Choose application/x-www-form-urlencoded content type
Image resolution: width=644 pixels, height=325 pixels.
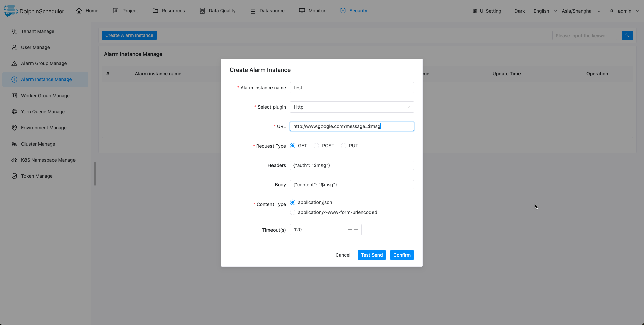(293, 212)
